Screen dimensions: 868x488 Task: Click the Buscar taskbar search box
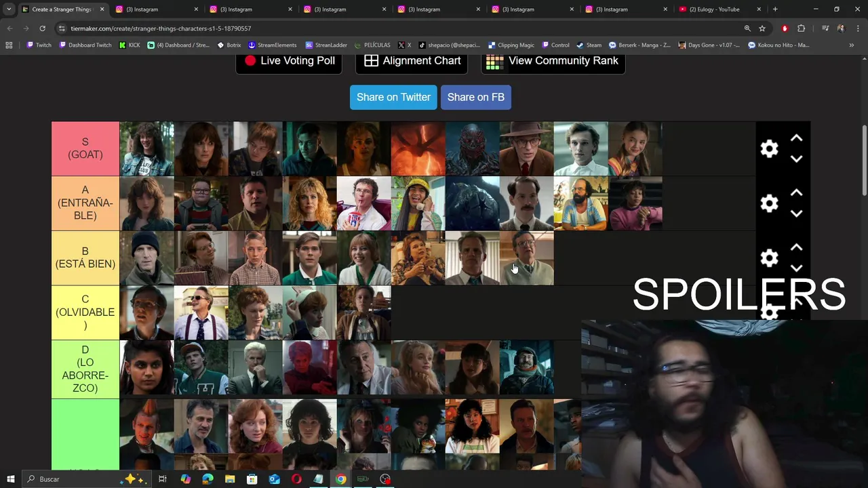(87, 479)
